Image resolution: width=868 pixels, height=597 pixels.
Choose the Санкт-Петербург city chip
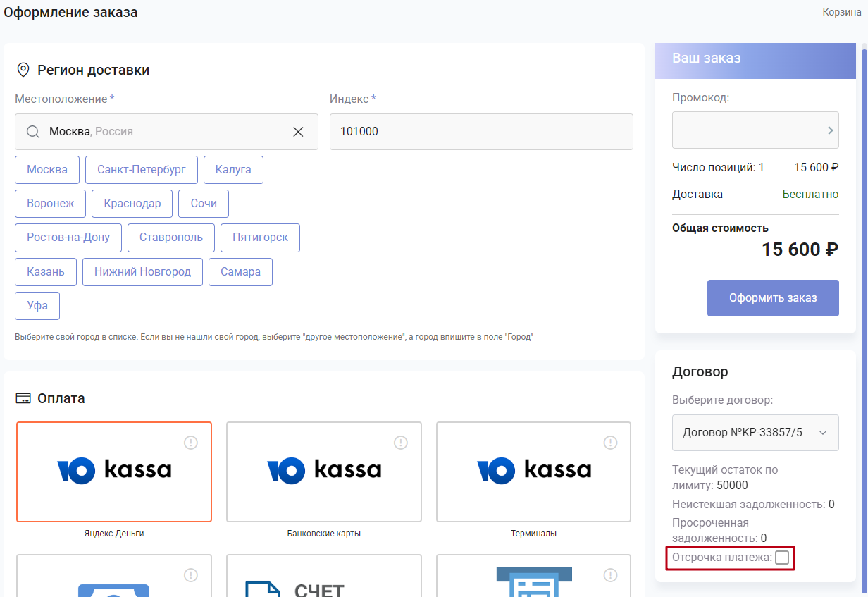click(x=142, y=170)
